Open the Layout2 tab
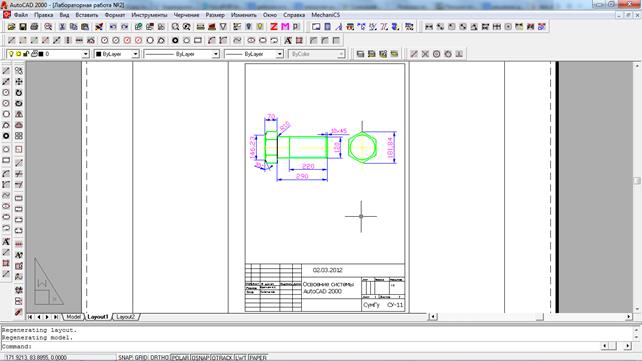 point(125,317)
